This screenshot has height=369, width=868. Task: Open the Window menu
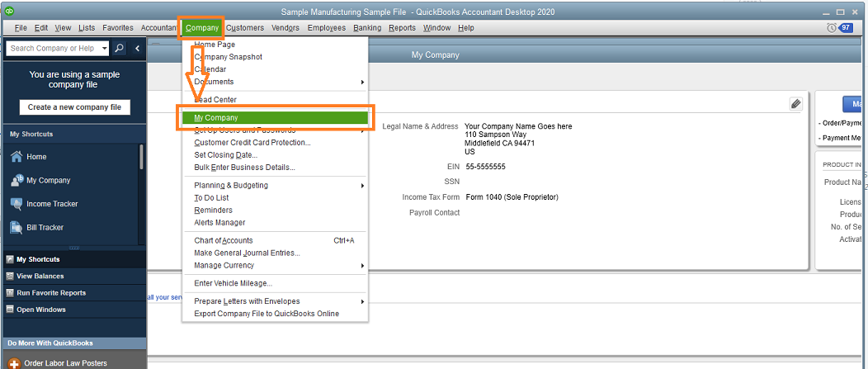[436, 28]
